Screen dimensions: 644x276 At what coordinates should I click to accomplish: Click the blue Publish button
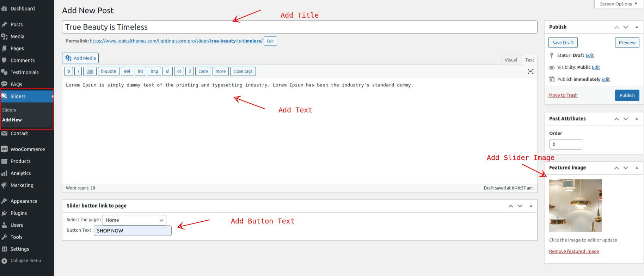[627, 96]
